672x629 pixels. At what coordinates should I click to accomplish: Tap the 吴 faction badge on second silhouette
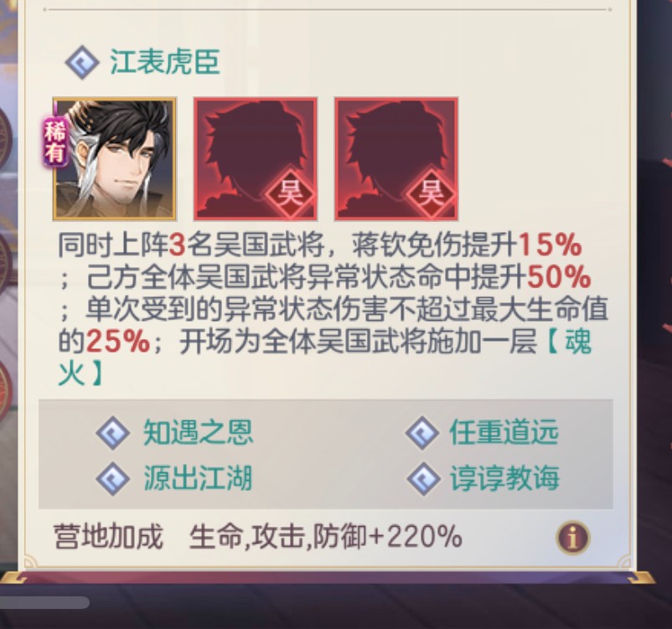(432, 193)
